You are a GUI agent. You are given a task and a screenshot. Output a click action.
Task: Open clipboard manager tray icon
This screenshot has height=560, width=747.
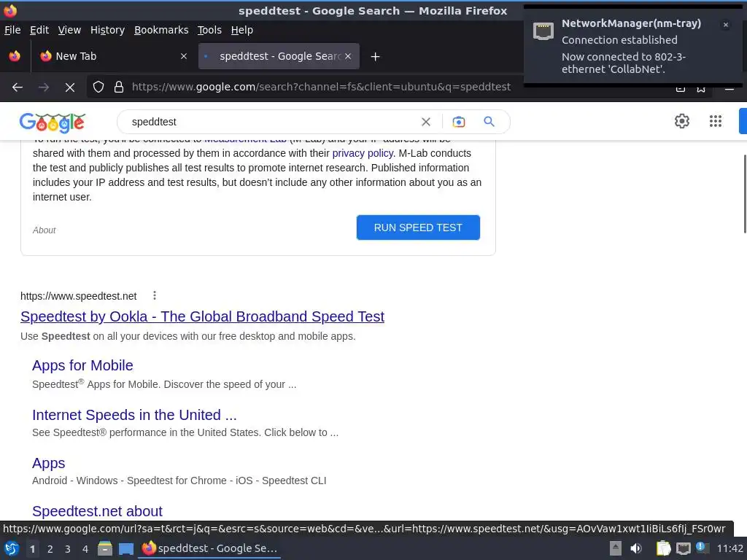(x=663, y=548)
